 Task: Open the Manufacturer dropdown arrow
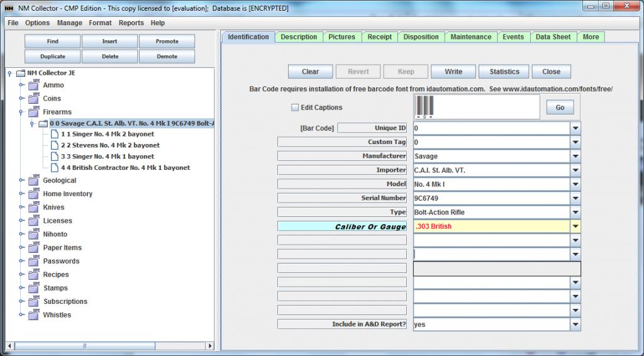(575, 156)
